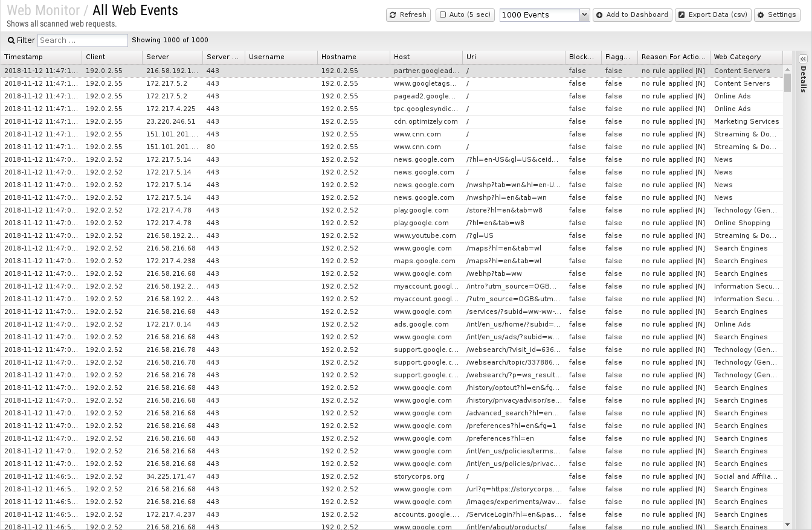Open the 1000 Events dropdown arrow
The width and height of the screenshot is (812, 530).
coord(584,15)
